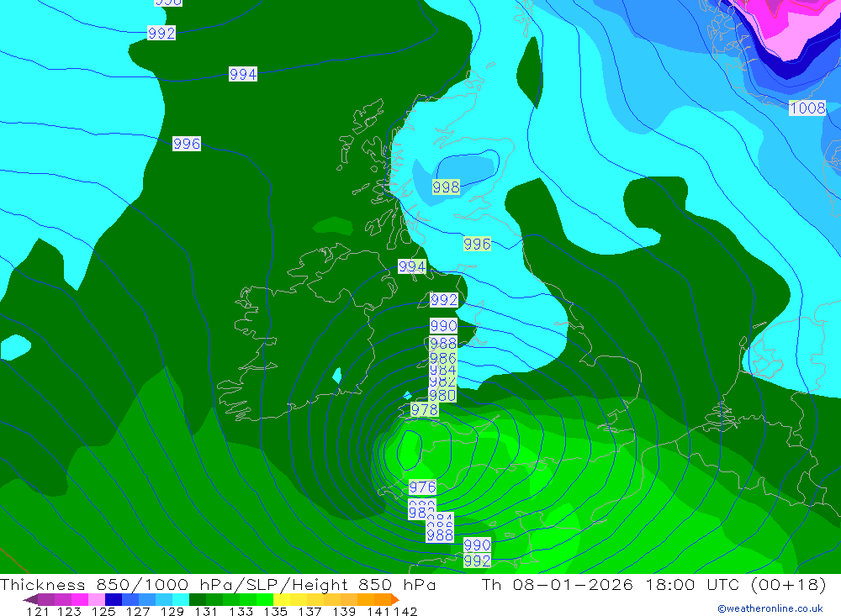The height and width of the screenshot is (616, 841).
Task: Select the 994 label west of the Hebrides
Action: [x=243, y=74]
